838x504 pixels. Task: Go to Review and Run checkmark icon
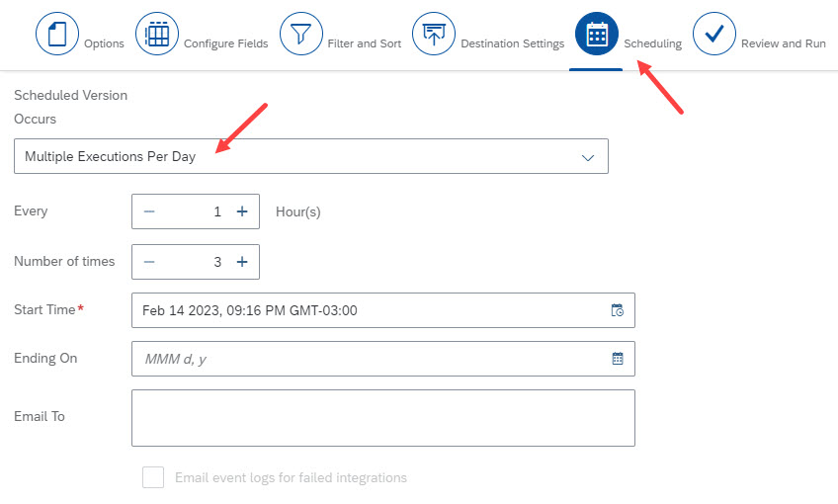click(714, 34)
